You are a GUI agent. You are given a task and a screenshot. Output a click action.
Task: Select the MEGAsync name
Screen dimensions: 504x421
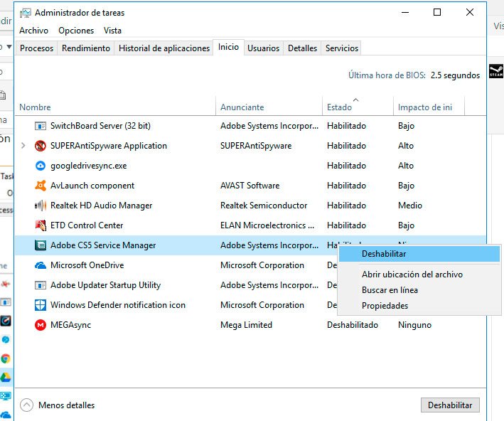(x=70, y=325)
